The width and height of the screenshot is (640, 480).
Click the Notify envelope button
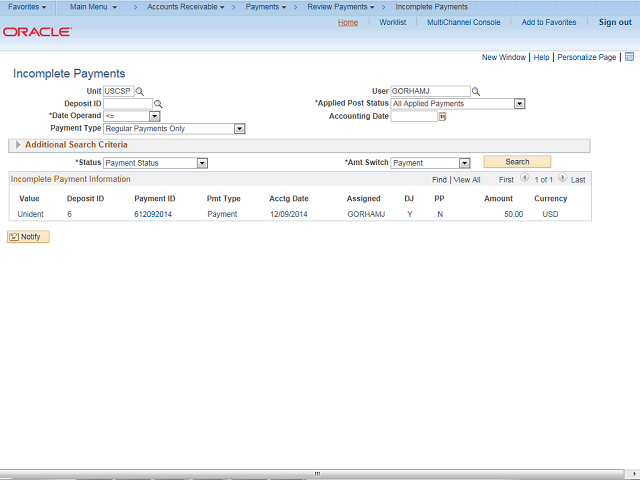(x=28, y=237)
